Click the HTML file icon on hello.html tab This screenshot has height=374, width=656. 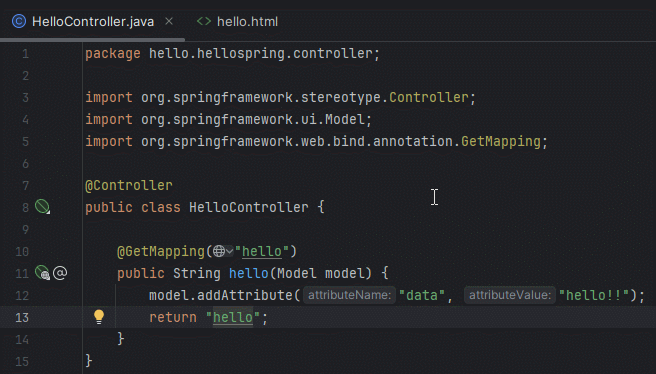click(204, 21)
